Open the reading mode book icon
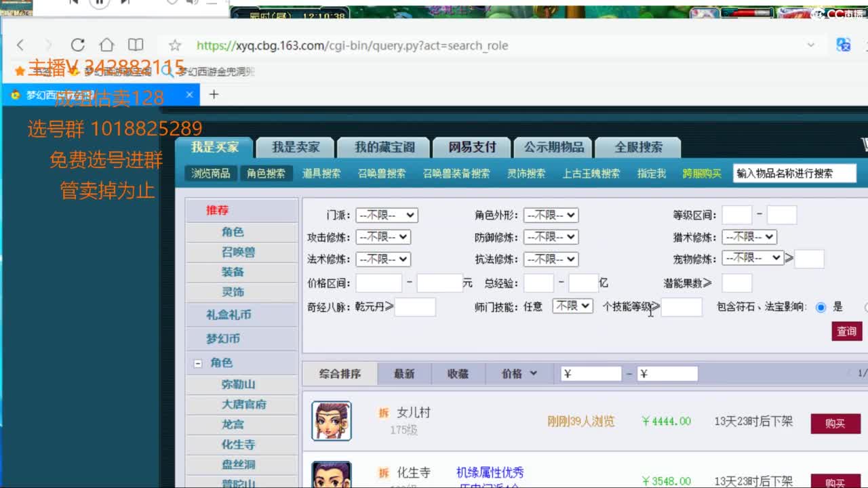Screen dimensions: 868x488 136,45
